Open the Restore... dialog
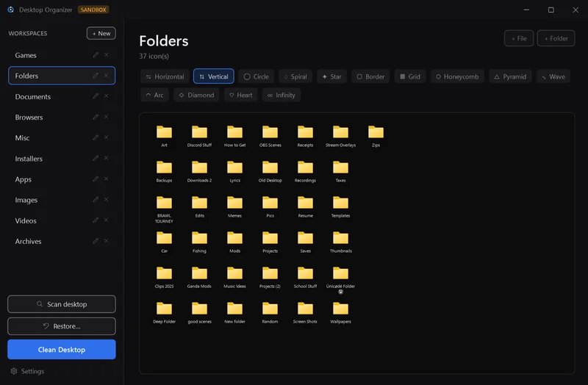Image resolution: width=588 pixels, height=385 pixels. 62,326
